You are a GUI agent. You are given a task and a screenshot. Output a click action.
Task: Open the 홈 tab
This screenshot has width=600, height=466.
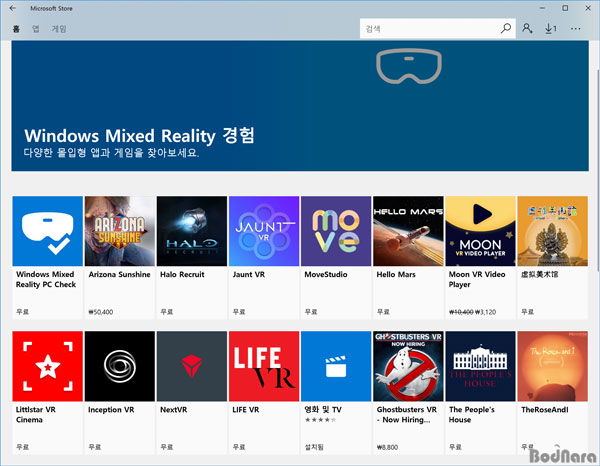(x=16, y=29)
